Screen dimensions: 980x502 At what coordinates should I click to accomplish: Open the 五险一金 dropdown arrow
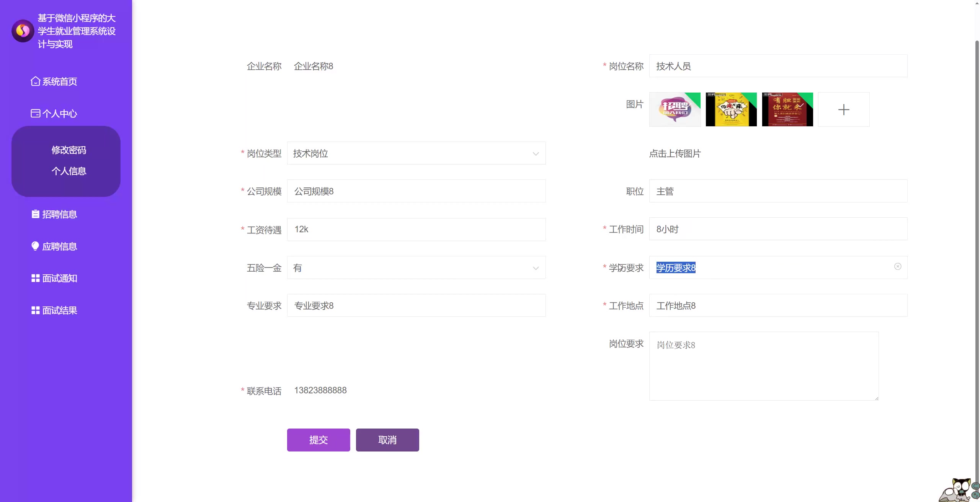pos(536,268)
